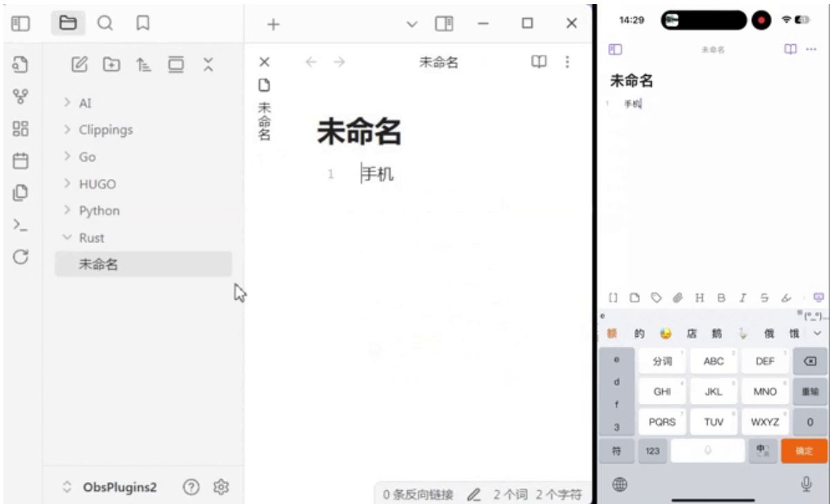Viewport: 830px width, 504px height.
Task: Click the templates copy ribbon icon
Action: 21,193
